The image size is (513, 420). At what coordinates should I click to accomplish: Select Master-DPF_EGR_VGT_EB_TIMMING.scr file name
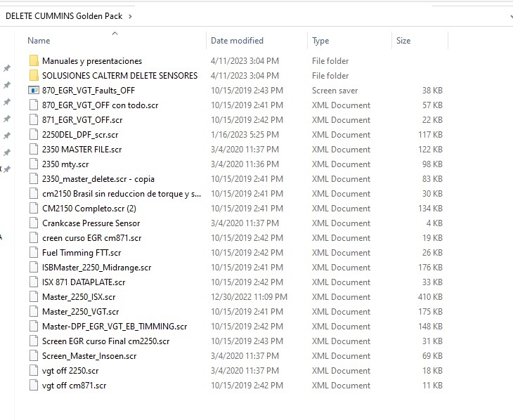114,327
